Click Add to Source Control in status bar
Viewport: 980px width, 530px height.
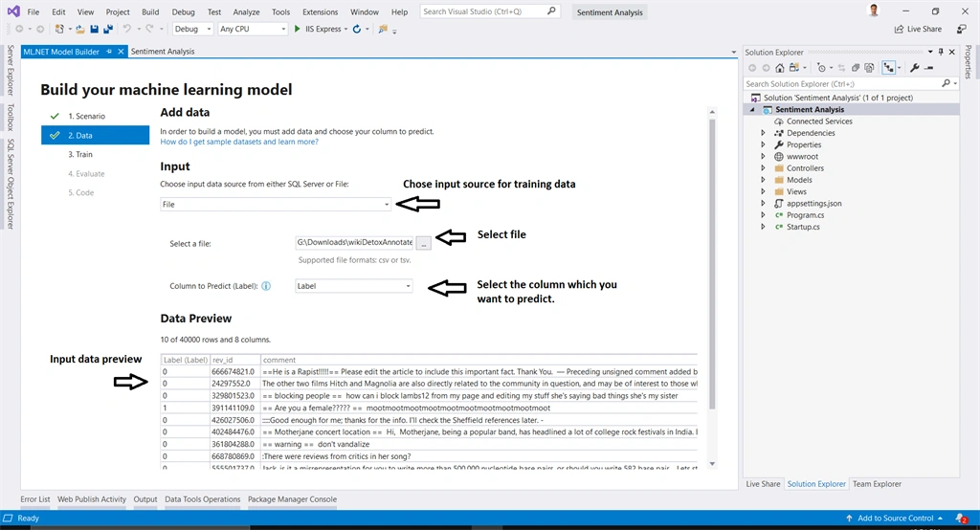pos(895,519)
